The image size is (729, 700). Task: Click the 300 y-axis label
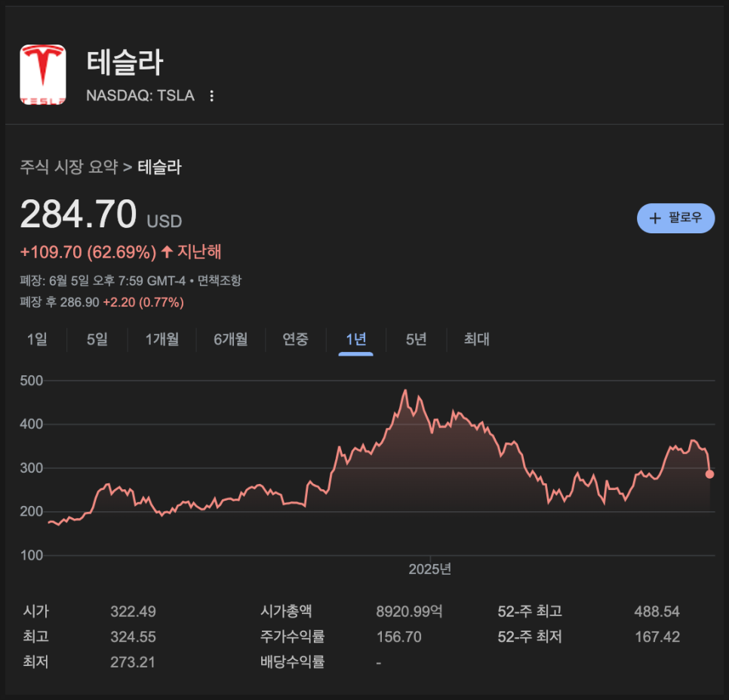(31, 468)
